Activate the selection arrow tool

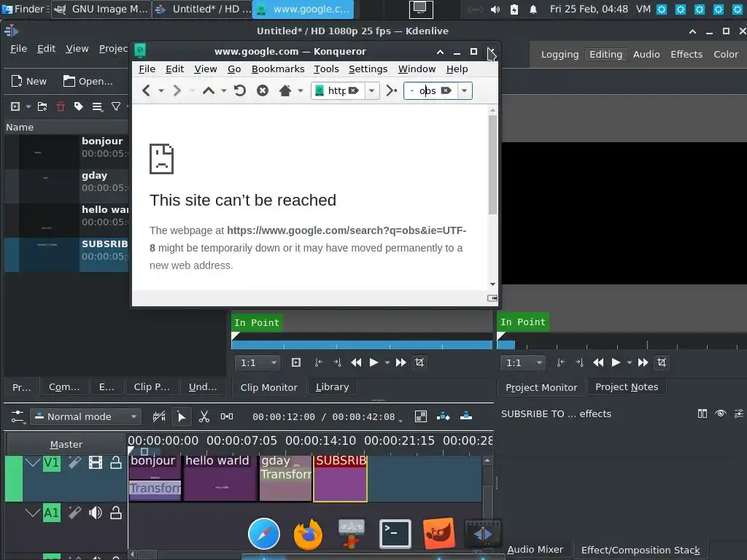pos(181,416)
